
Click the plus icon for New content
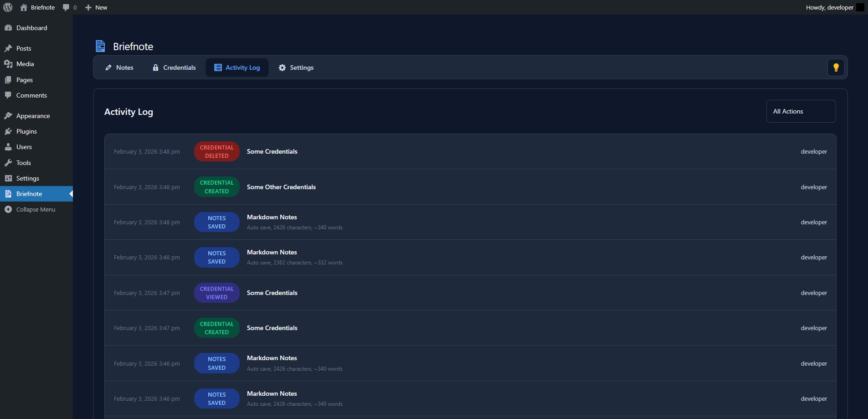(x=88, y=7)
